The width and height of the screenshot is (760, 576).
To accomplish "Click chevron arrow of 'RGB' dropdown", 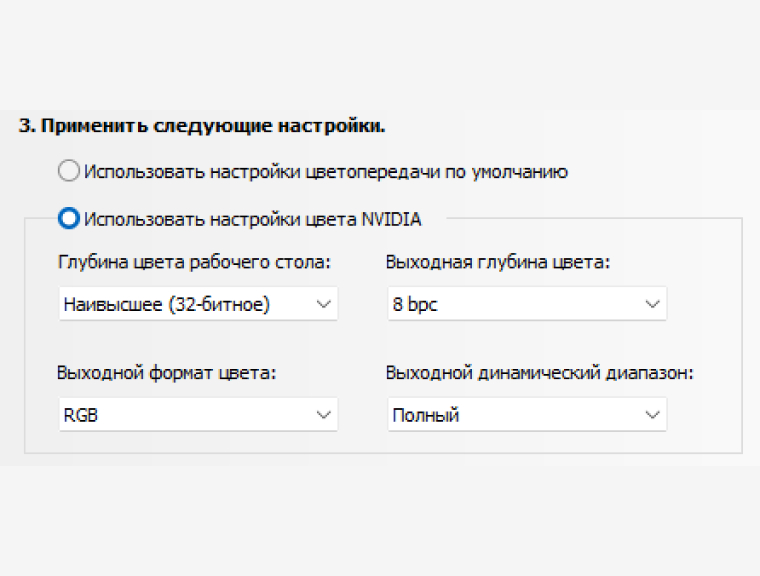I will (x=323, y=414).
